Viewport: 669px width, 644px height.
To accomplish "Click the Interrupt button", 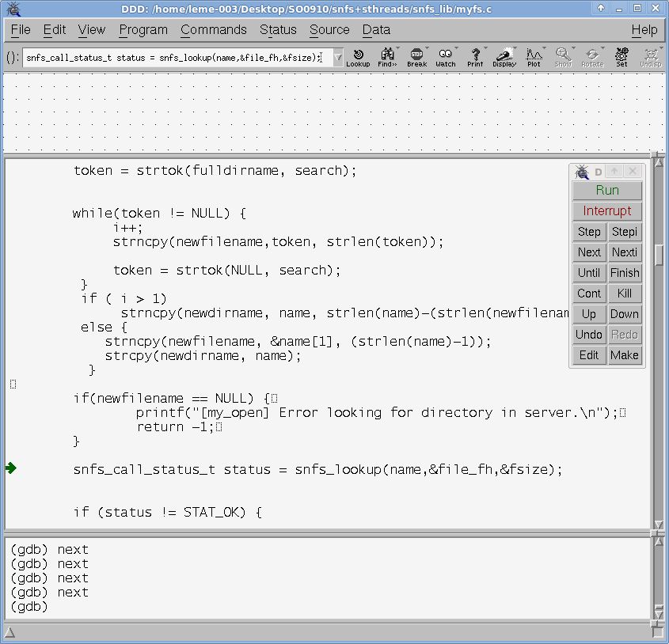I will click(x=607, y=210).
